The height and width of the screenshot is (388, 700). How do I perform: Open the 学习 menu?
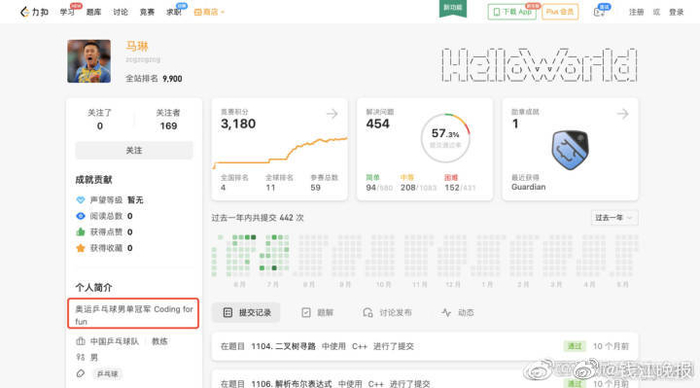[67, 12]
